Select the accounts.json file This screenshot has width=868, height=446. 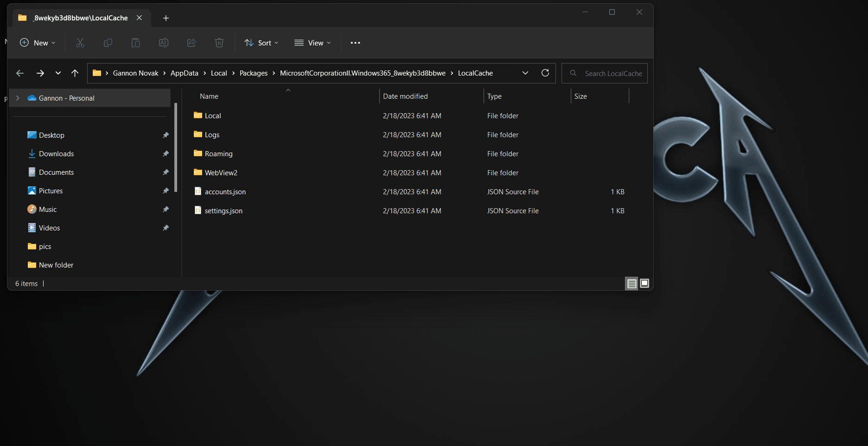(x=225, y=192)
